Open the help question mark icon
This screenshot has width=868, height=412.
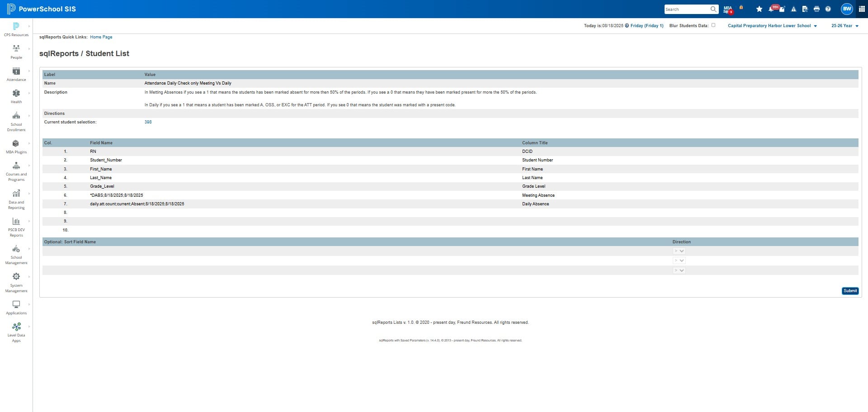pos(828,9)
